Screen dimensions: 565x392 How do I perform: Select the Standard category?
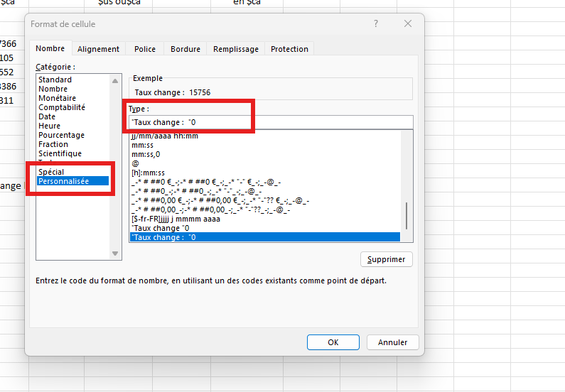point(55,80)
